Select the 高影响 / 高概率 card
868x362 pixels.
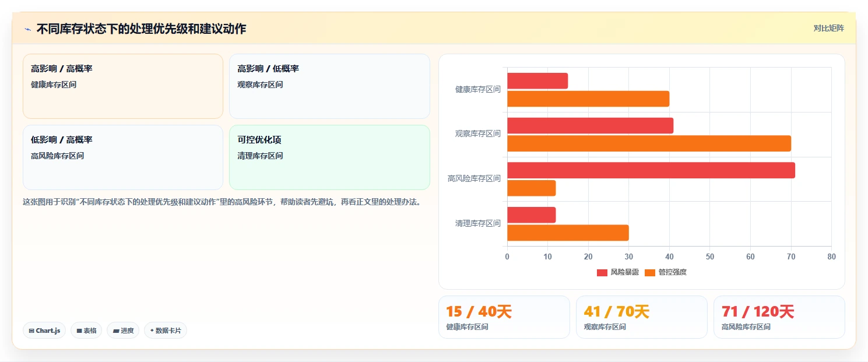coord(123,86)
